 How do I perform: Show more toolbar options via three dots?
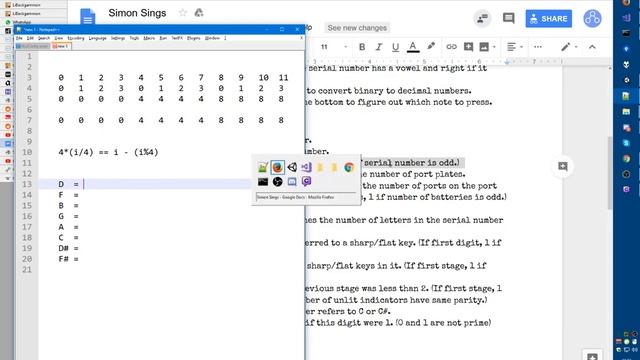(538, 47)
